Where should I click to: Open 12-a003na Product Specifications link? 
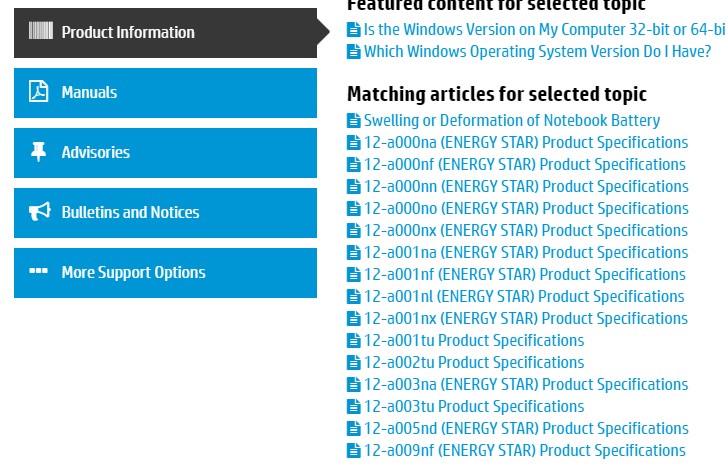526,384
